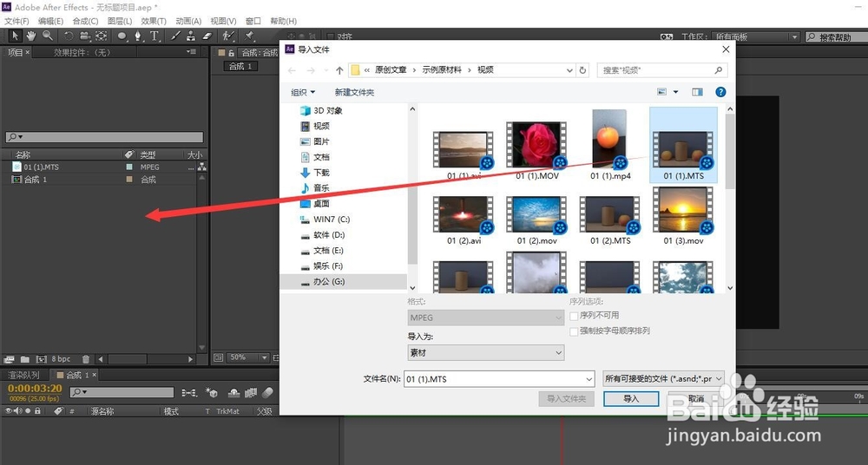This screenshot has height=465, width=868.
Task: Click the 导入 import button
Action: coord(631,398)
